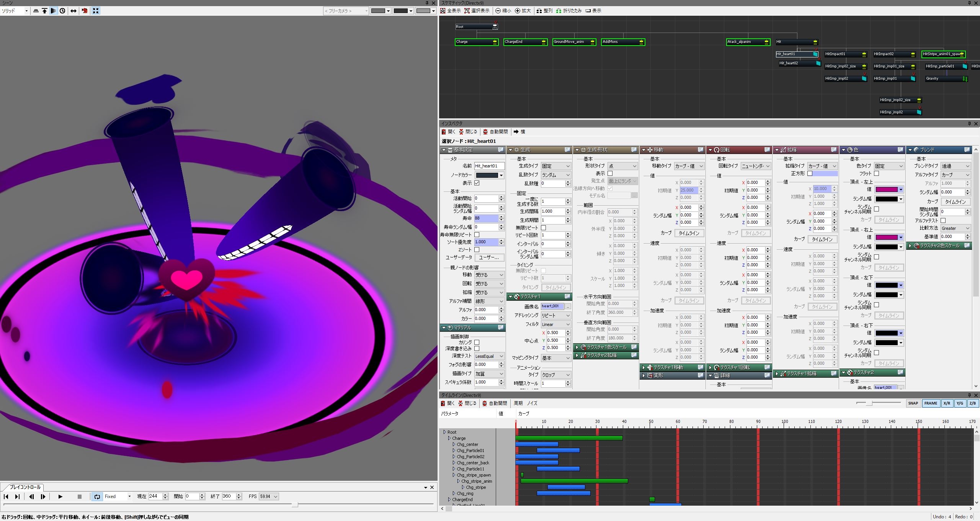Screen dimensions: 980x521
Task: Click the fit-to-view arrows icon in scene toolbar
Action: pos(96,11)
